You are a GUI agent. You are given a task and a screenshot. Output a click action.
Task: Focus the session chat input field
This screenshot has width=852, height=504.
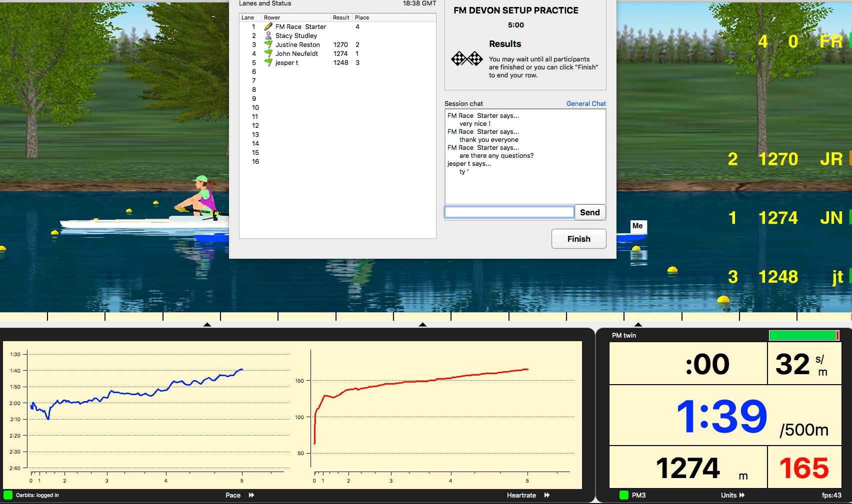[509, 212]
